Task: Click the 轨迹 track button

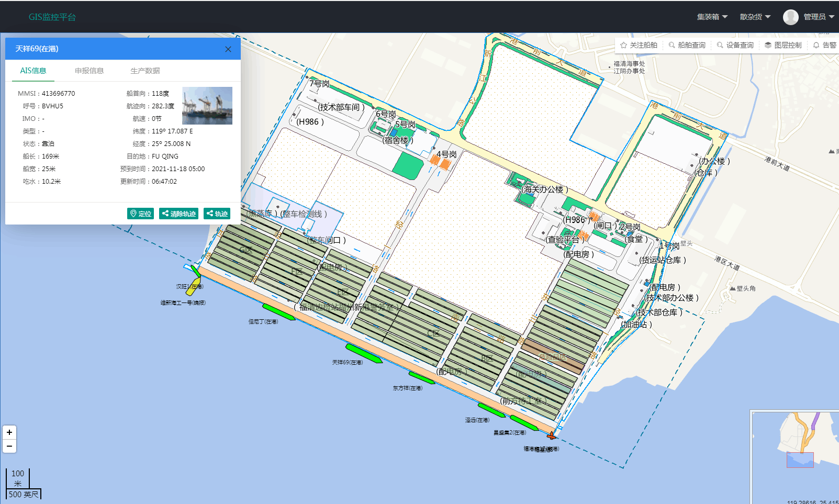Action: (217, 214)
